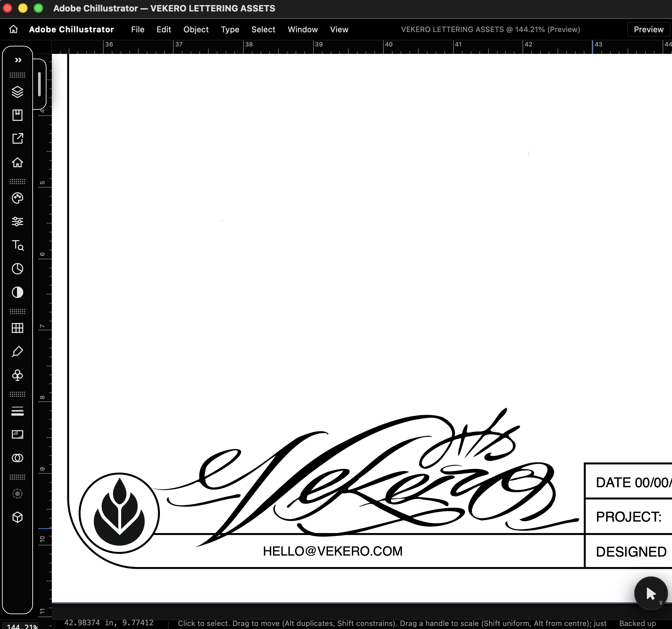This screenshot has width=672, height=629.
Task: Click the Backed up status text
Action: point(638,623)
